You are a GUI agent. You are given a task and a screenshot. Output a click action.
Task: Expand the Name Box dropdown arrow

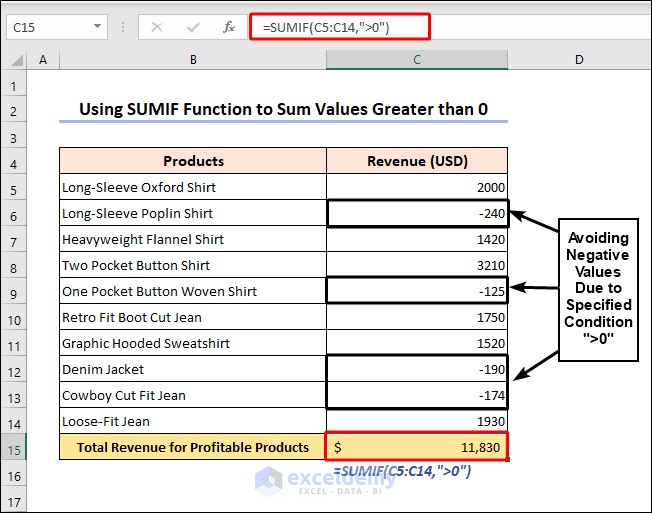pyautogui.click(x=97, y=27)
